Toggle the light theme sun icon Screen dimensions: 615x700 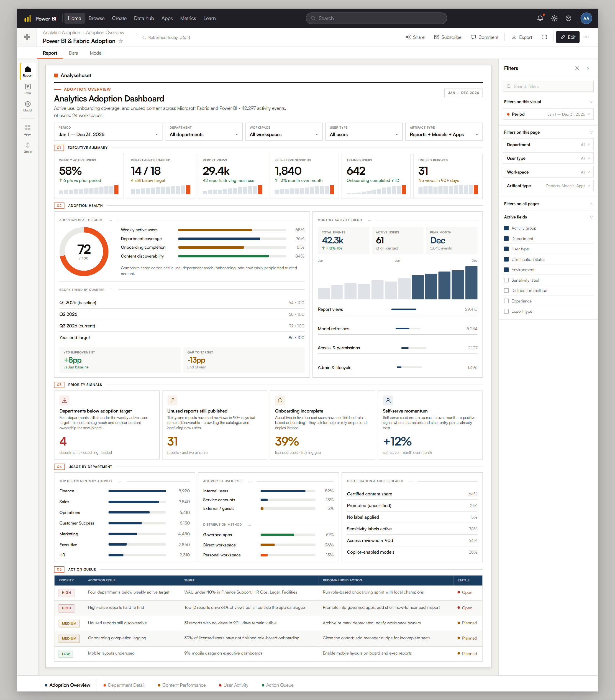(554, 19)
